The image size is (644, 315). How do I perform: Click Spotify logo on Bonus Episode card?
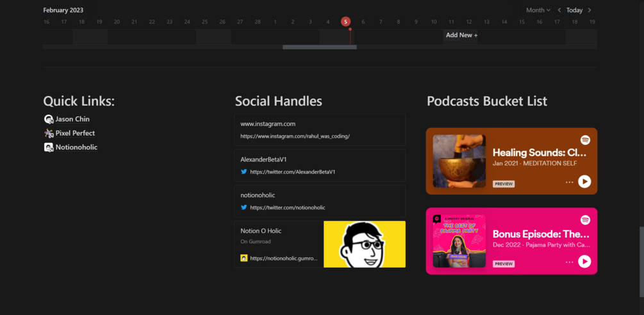pos(585,220)
